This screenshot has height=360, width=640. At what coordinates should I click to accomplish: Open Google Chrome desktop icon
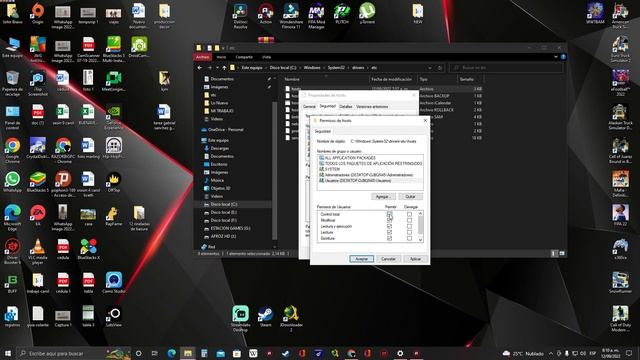click(x=12, y=150)
